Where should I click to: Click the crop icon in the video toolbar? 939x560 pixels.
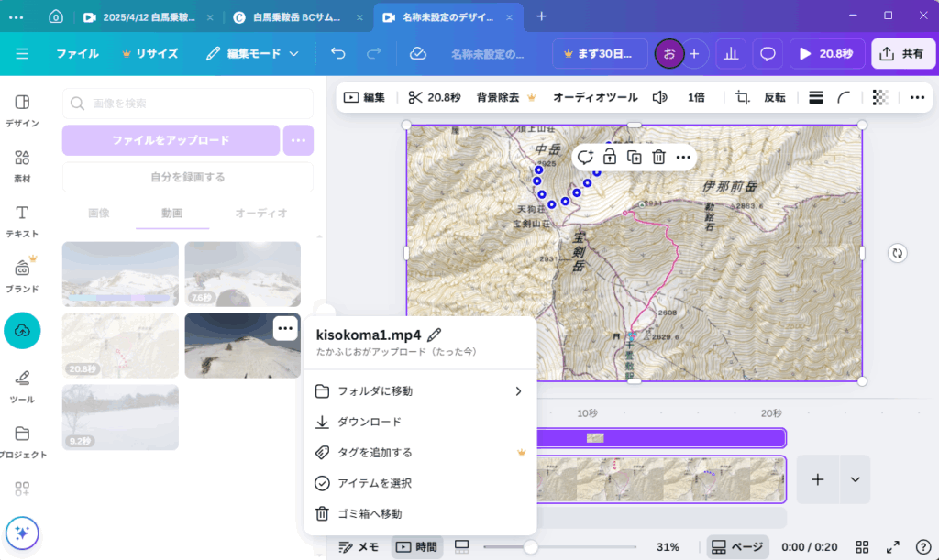pos(743,97)
